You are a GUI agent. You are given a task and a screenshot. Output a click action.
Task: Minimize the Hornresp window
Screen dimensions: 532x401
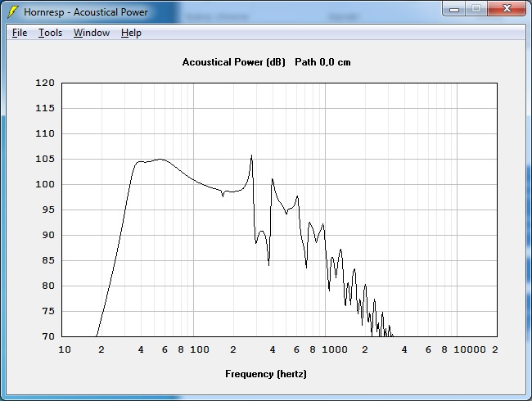coord(454,8)
